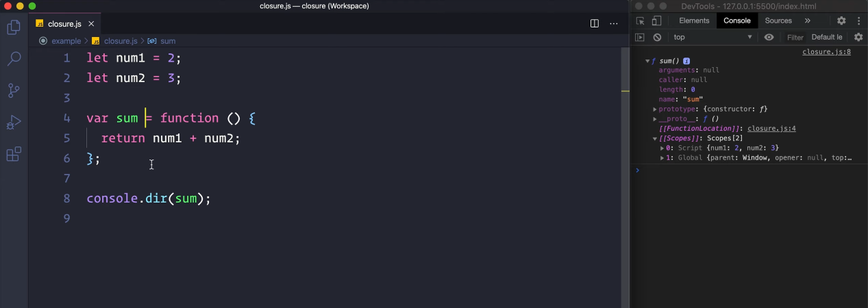
Task: Toggle the device toolbar in DevTools
Action: (x=657, y=21)
